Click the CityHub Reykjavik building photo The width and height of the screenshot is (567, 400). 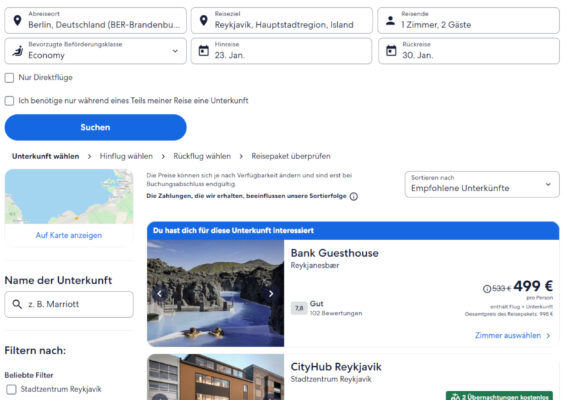tap(216, 377)
